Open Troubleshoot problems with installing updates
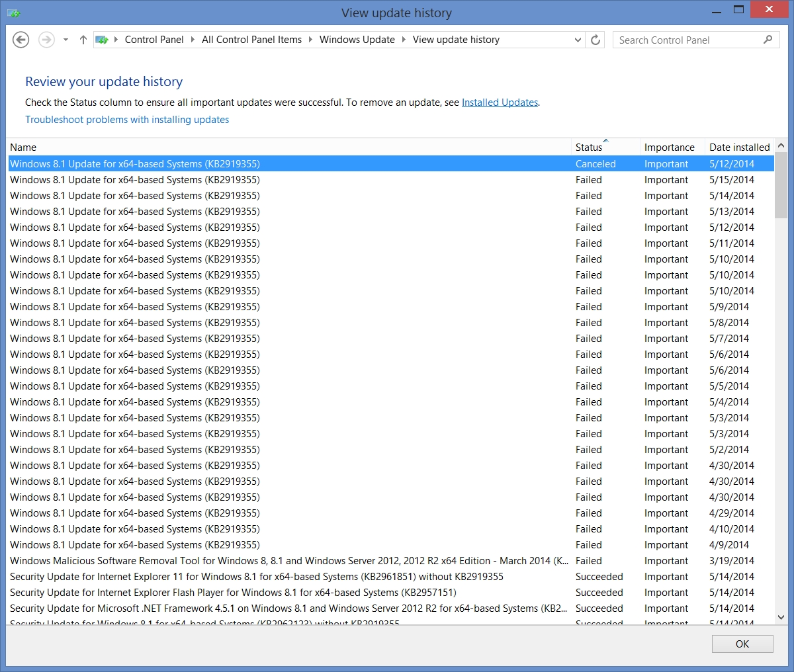The width and height of the screenshot is (794, 672). coord(127,120)
